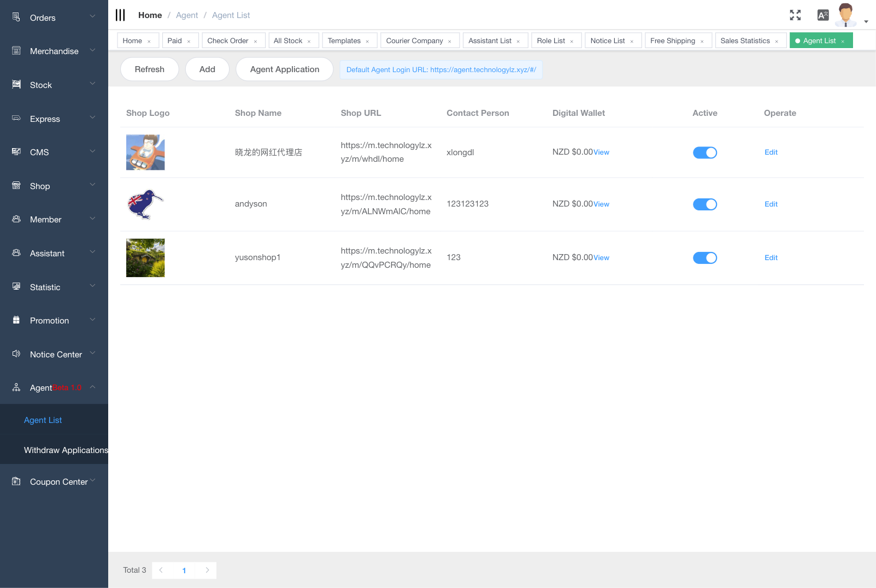Open the language translation icon
This screenshot has height=588, width=876.
[x=822, y=15]
